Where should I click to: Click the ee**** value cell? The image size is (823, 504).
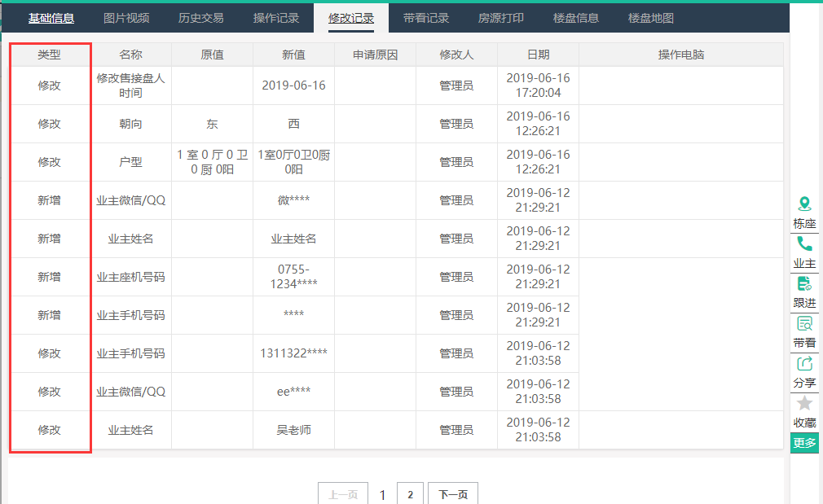point(293,392)
